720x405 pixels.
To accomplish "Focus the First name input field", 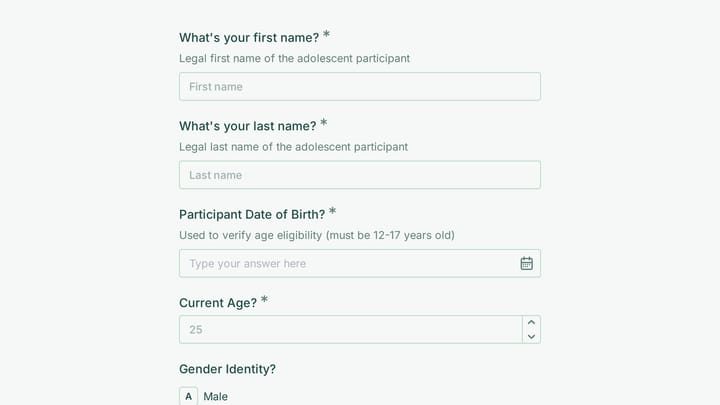I will (x=360, y=86).
